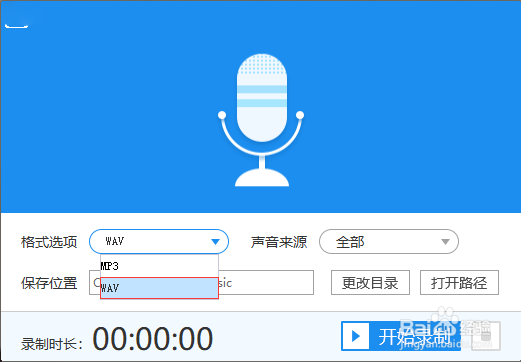Open the 格式选项 format dropdown showing WAV
This screenshot has width=521, height=362.
pos(159,241)
